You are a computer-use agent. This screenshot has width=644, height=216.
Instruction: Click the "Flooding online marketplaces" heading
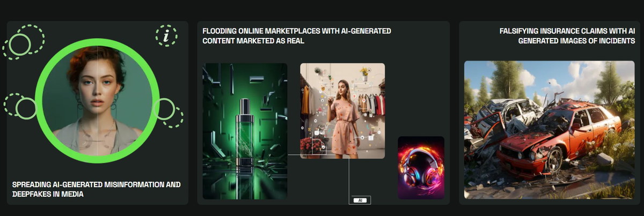[296, 35]
